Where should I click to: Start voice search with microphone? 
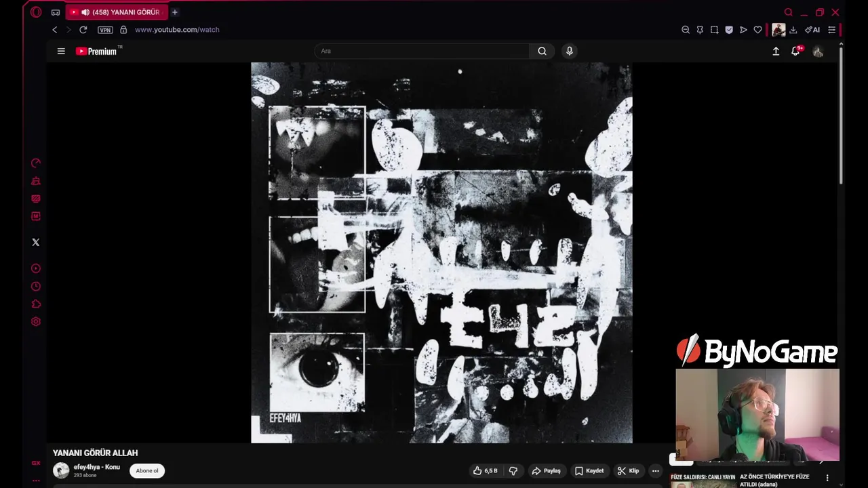[569, 51]
